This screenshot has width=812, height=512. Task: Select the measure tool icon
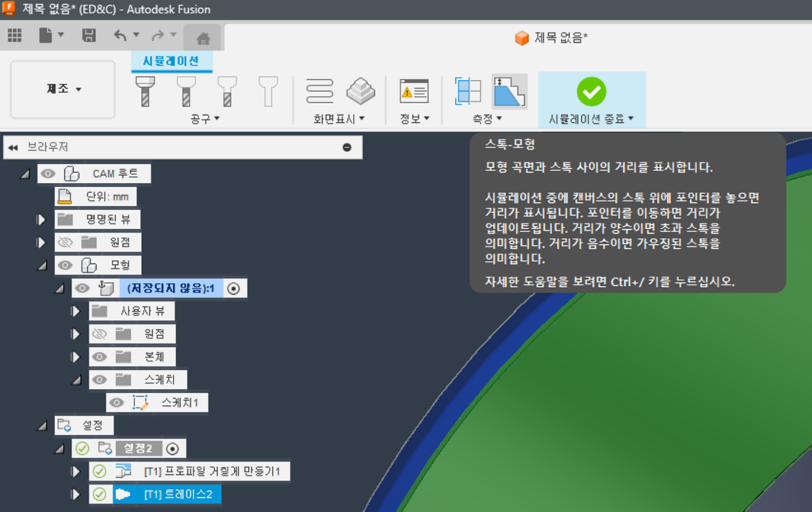pos(468,91)
